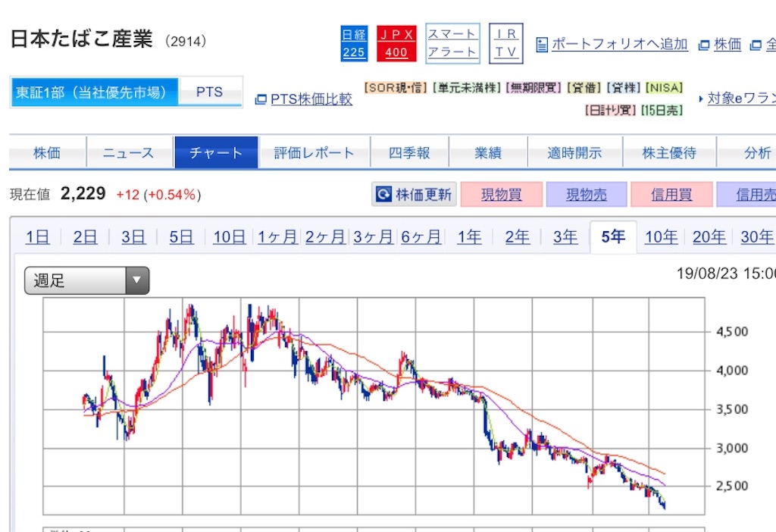The width and height of the screenshot is (776, 532).
Task: Set chart period to 3ヶ月
Action: click(373, 237)
